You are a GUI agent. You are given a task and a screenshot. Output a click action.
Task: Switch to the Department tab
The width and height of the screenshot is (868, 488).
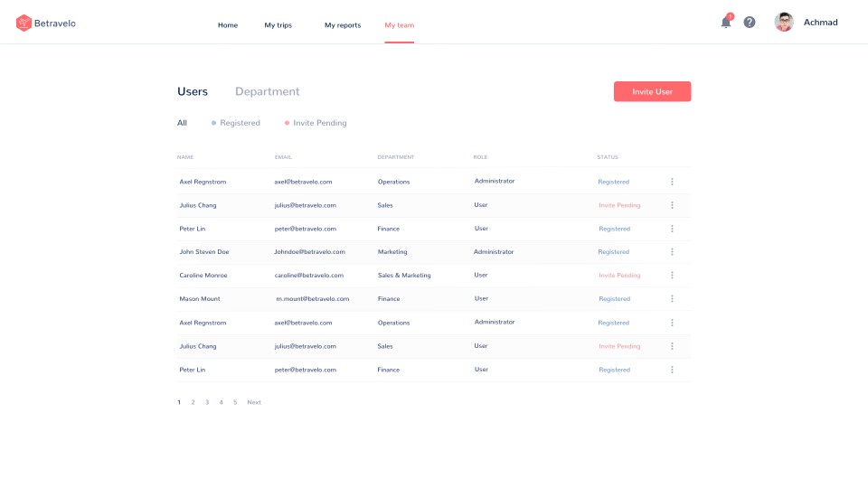click(268, 91)
